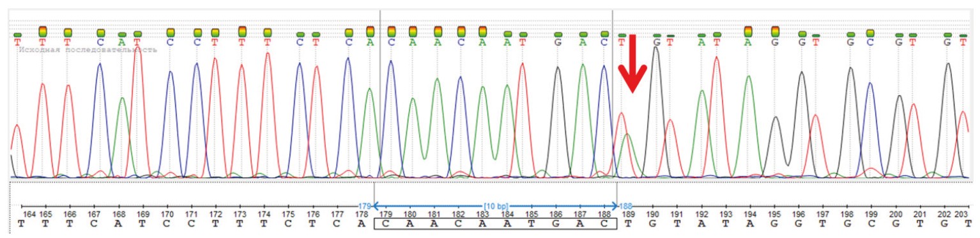Click ruler position number 174
This screenshot has width=980, height=238.
264,214
